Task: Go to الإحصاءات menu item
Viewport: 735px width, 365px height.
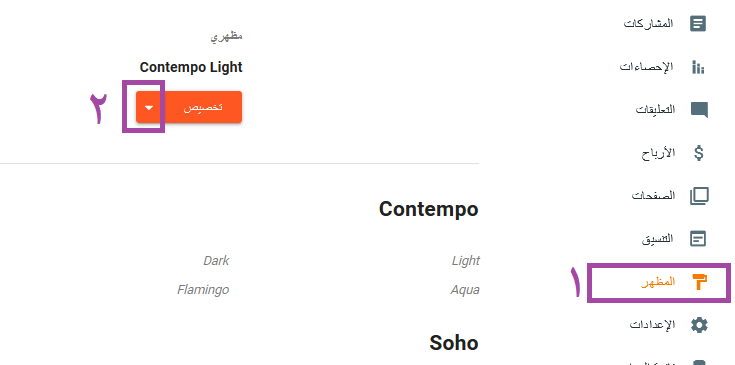Action: 646,67
